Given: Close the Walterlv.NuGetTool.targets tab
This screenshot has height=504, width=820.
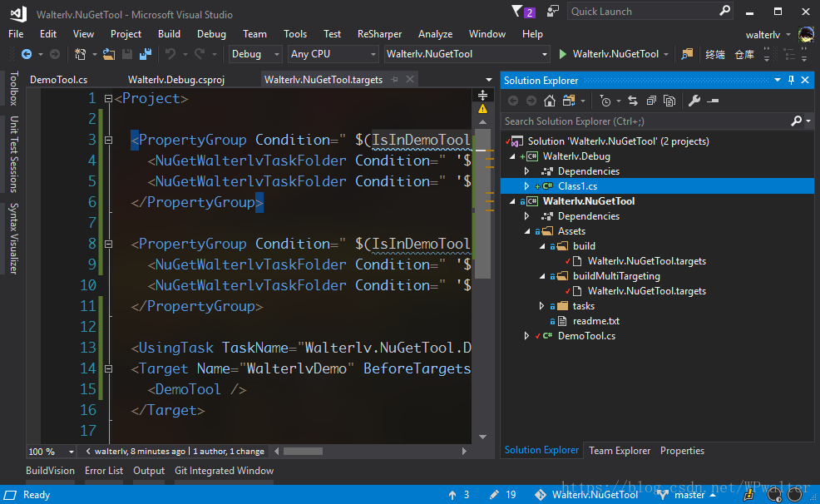Looking at the screenshot, I should [x=410, y=80].
